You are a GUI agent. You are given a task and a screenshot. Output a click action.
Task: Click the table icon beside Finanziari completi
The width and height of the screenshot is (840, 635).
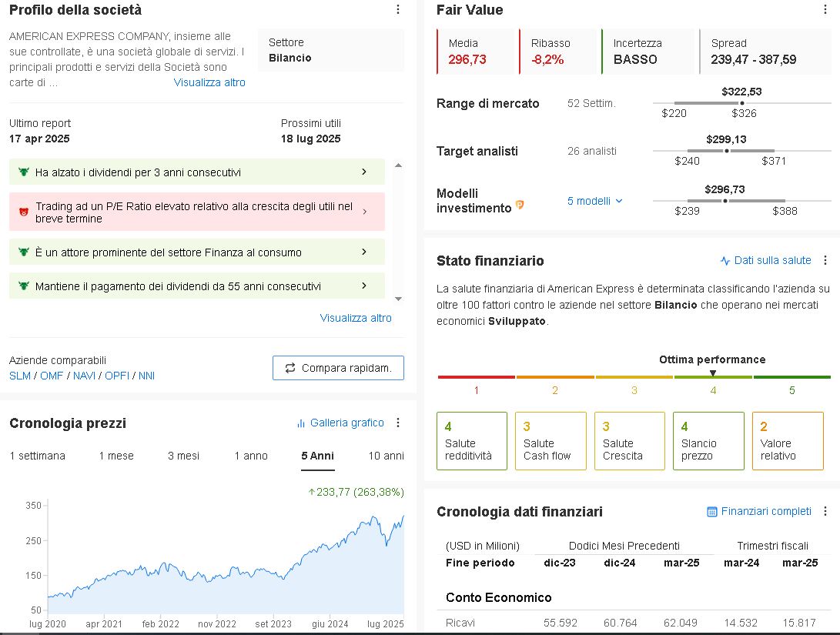[x=712, y=512]
